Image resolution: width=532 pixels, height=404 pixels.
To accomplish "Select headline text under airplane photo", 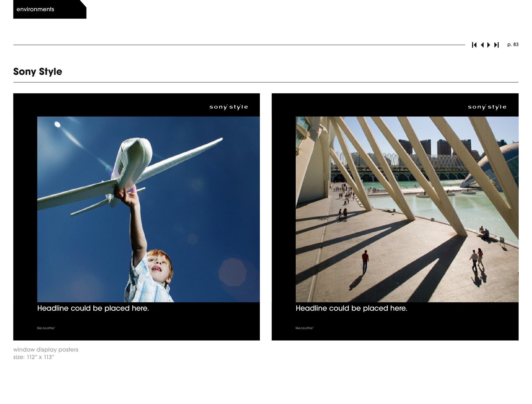I will (93, 308).
